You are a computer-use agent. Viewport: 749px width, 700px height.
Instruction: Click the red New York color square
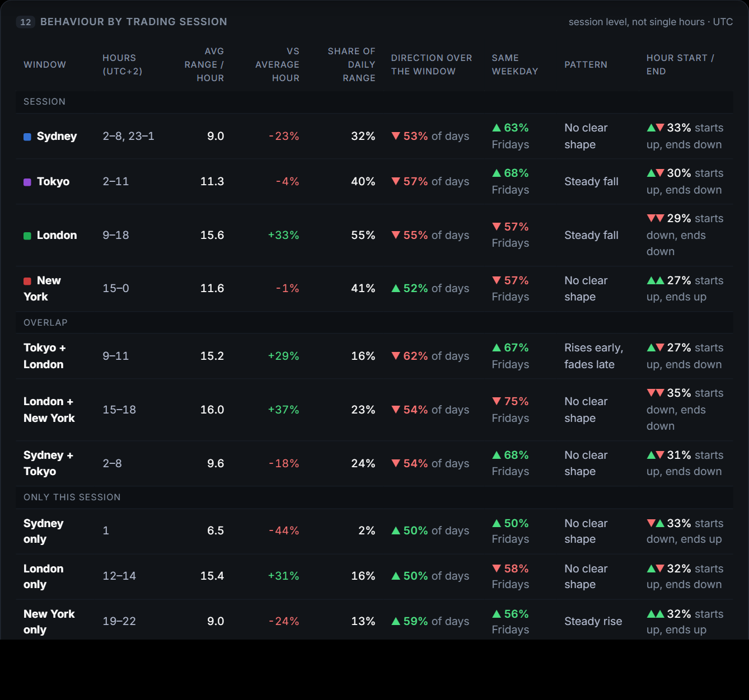(27, 281)
